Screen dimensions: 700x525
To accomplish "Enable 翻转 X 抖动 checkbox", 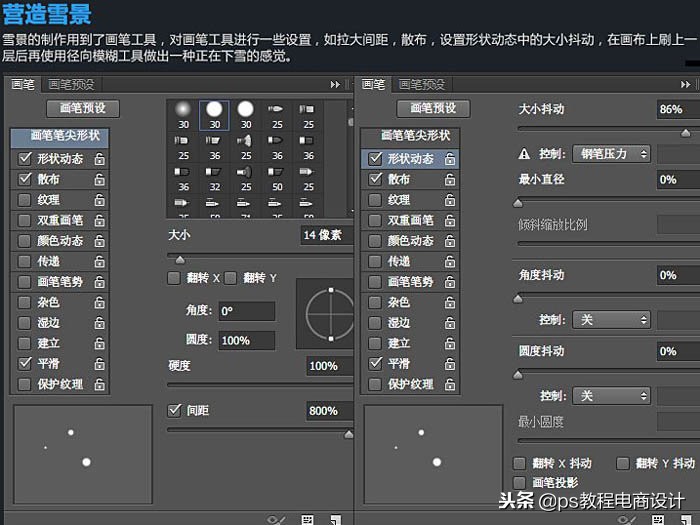I will coord(520,463).
